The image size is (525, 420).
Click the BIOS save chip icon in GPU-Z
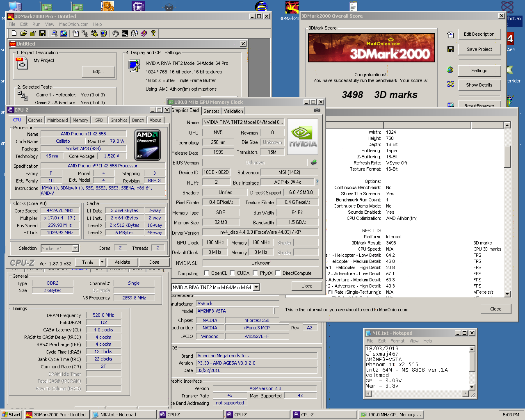[x=314, y=162]
